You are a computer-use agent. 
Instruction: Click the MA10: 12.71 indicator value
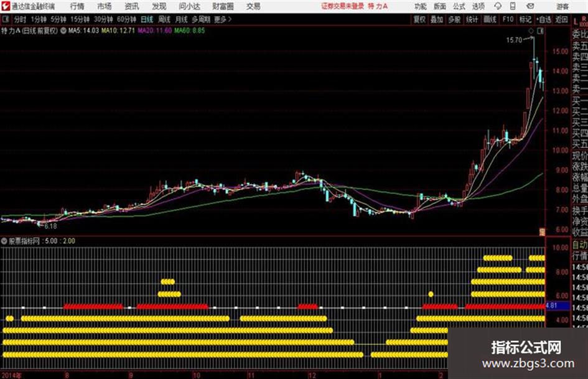click(118, 30)
